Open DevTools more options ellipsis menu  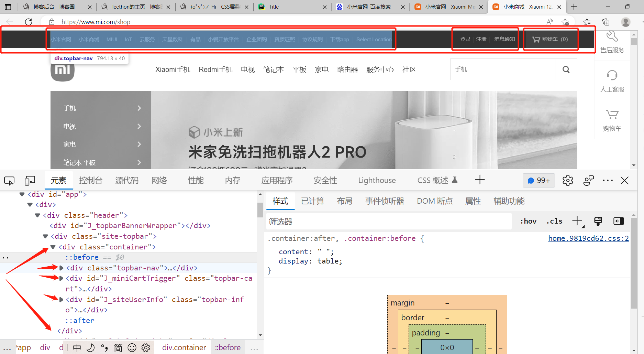point(608,180)
